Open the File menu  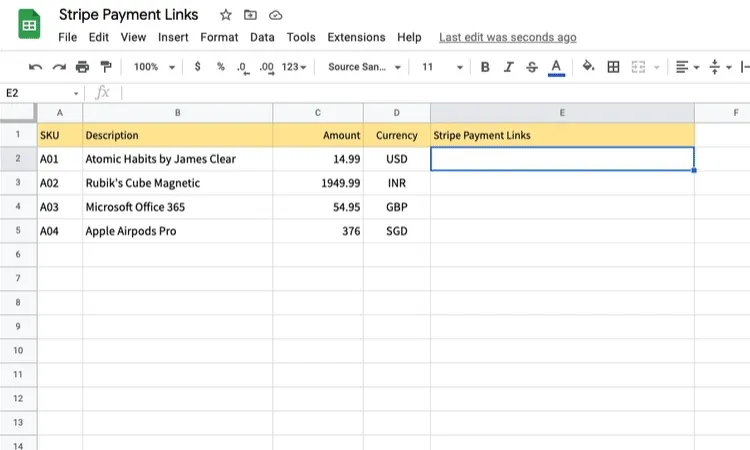point(67,37)
